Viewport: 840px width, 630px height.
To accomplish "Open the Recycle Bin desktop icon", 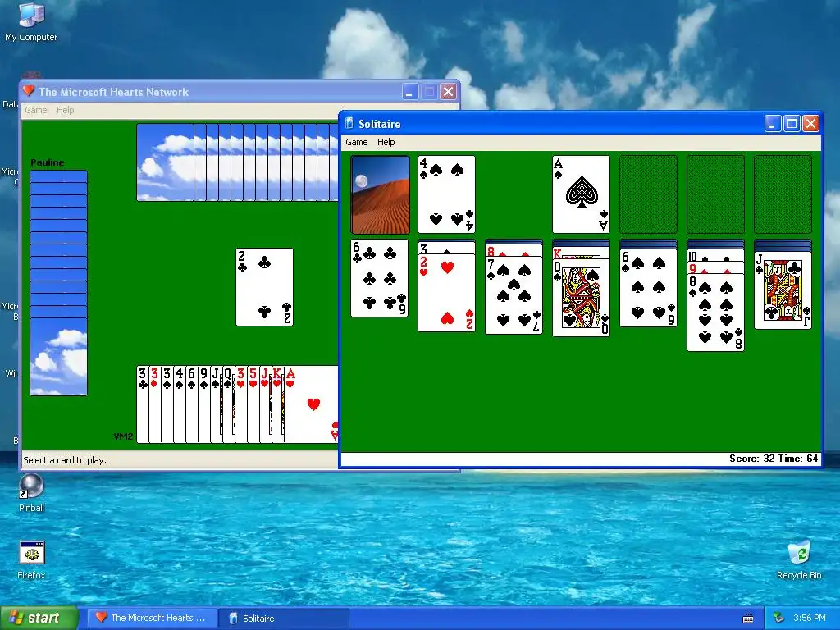I will (799, 560).
